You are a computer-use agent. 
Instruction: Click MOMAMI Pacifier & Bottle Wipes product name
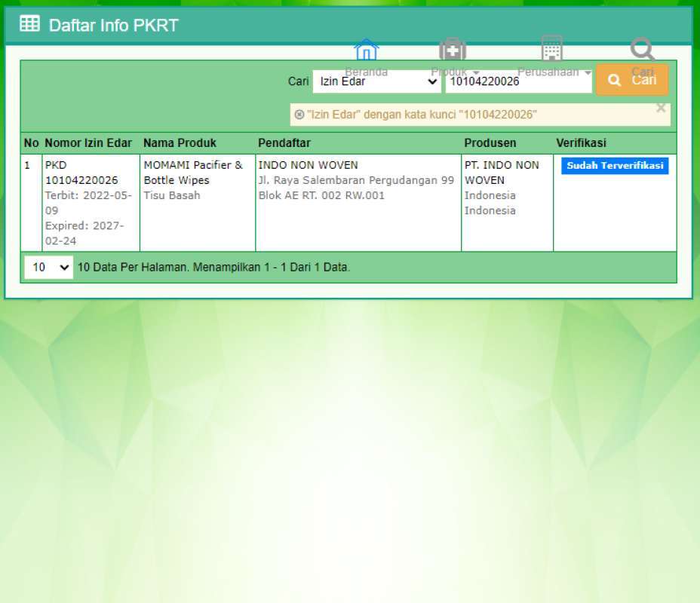click(193, 173)
